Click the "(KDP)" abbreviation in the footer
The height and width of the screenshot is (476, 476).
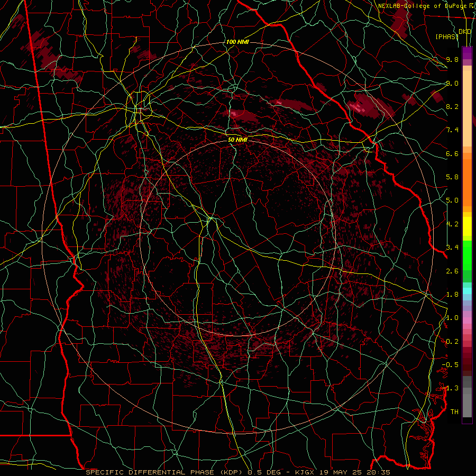tap(231, 472)
